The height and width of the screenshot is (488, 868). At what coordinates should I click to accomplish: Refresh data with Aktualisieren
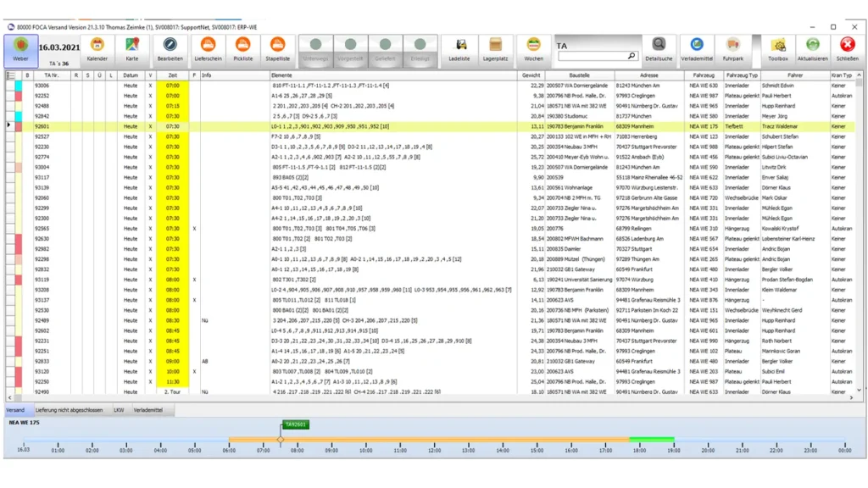[812, 49]
